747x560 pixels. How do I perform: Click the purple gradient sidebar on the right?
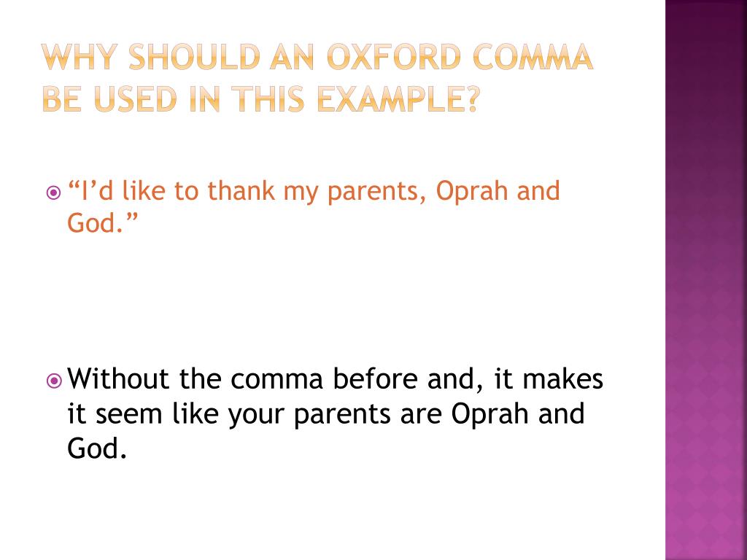coord(706,280)
